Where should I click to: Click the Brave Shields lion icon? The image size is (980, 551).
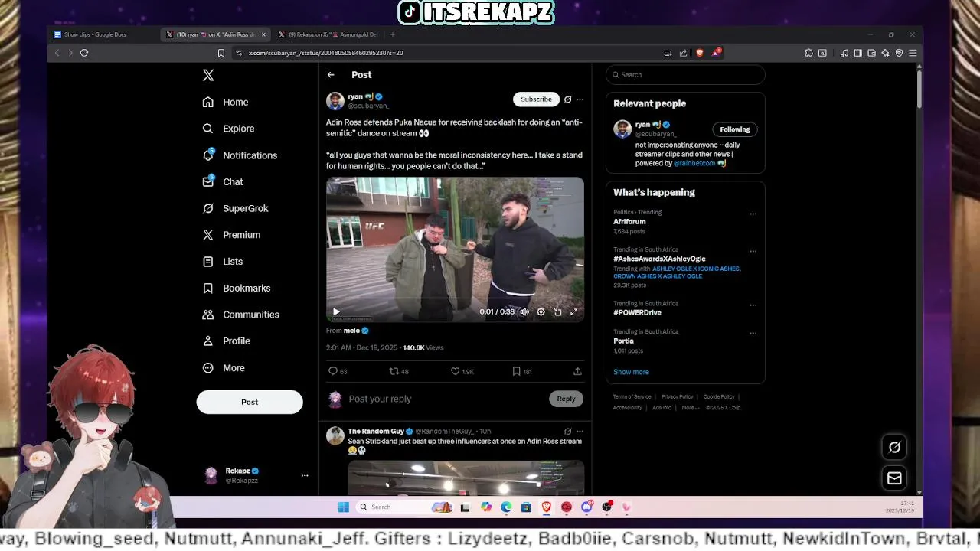(x=699, y=53)
